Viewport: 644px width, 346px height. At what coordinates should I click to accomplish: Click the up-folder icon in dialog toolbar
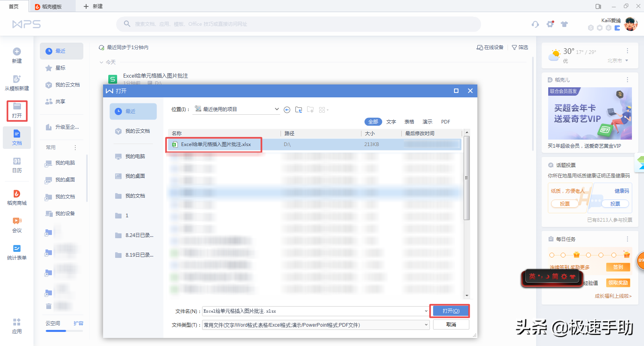(299, 109)
